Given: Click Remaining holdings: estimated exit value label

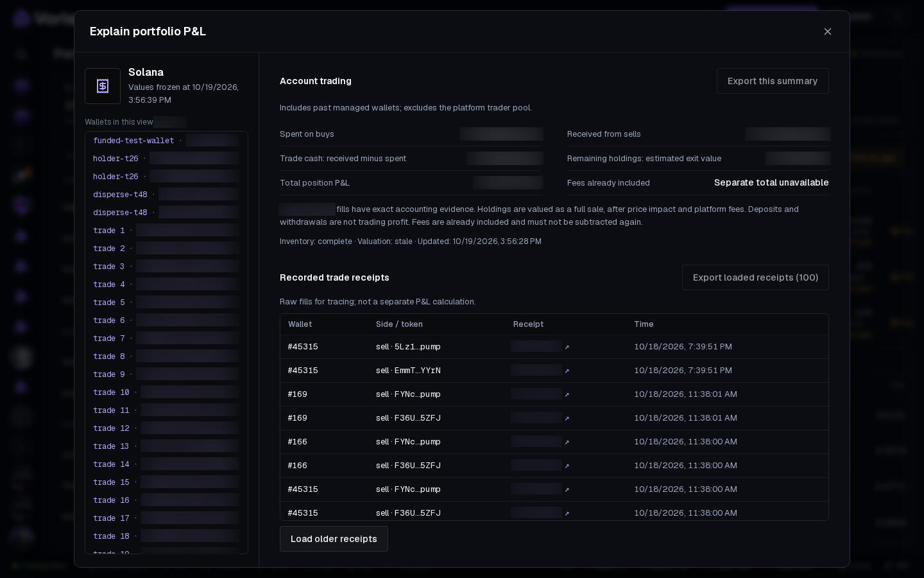Looking at the screenshot, I should (x=644, y=159).
